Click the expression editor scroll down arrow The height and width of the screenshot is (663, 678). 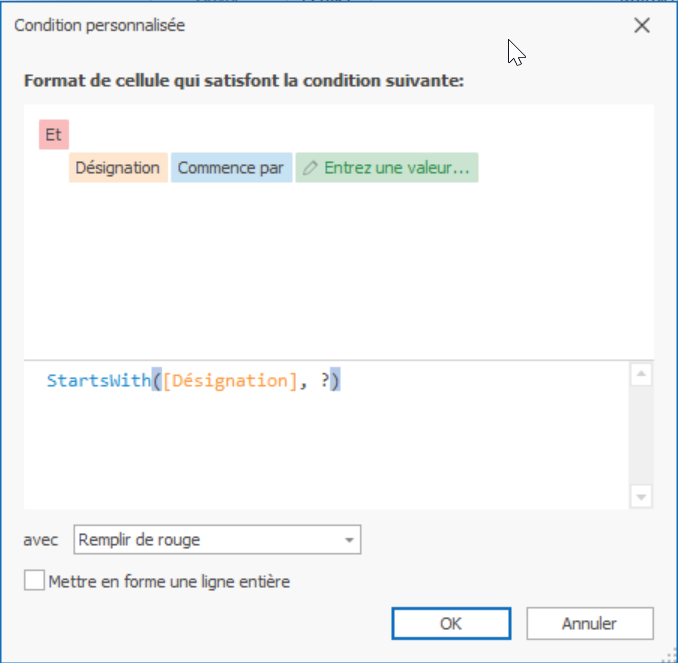click(x=641, y=496)
